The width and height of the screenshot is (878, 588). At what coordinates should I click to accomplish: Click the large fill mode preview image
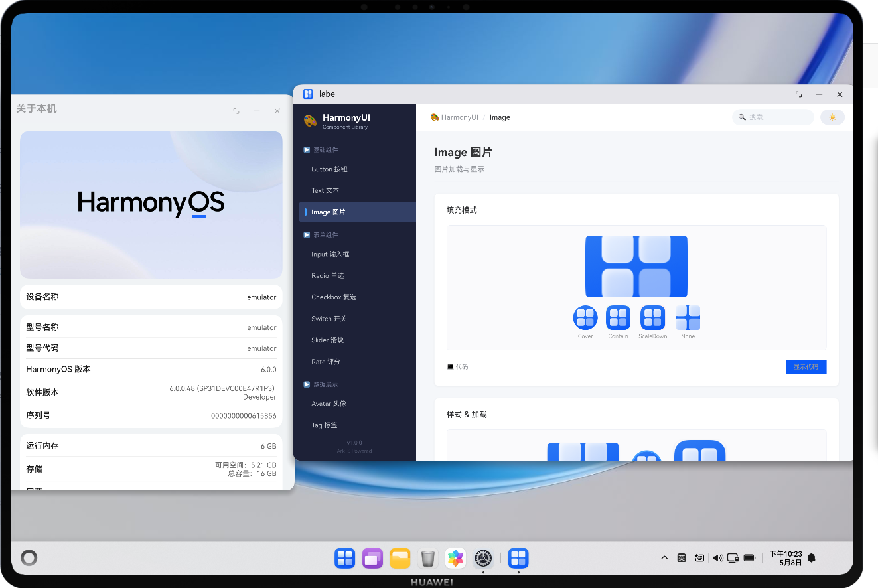coord(636,266)
